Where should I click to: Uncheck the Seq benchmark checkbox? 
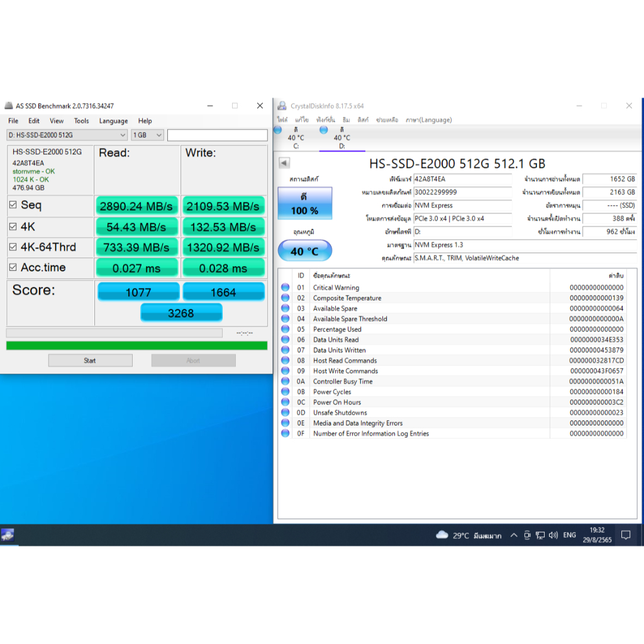(13, 205)
